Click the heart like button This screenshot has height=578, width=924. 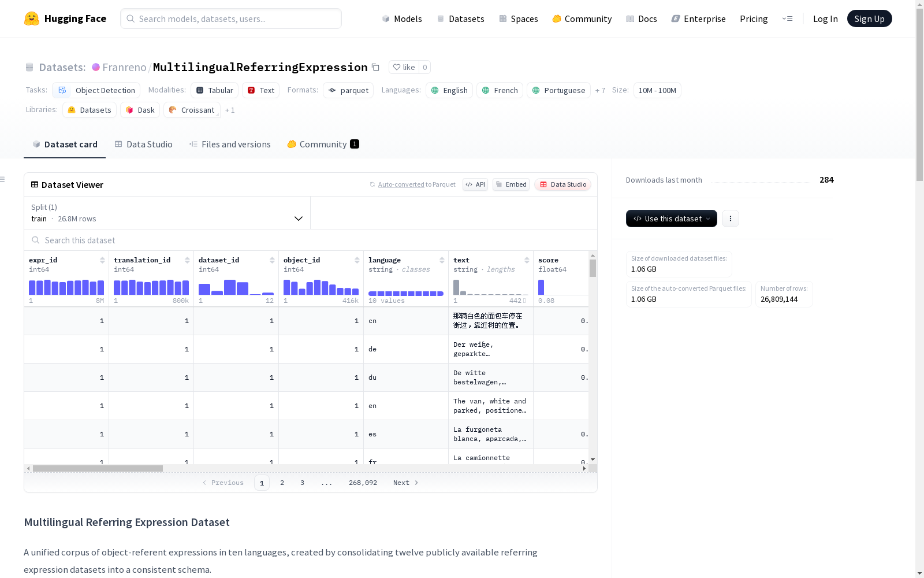(404, 67)
